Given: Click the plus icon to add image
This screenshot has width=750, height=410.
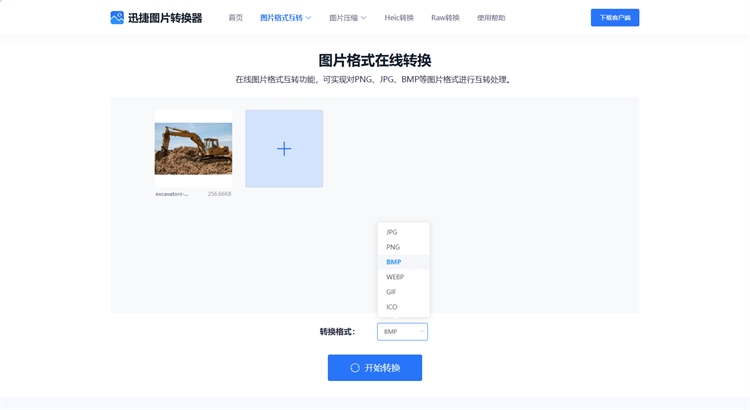Looking at the screenshot, I should tap(284, 149).
